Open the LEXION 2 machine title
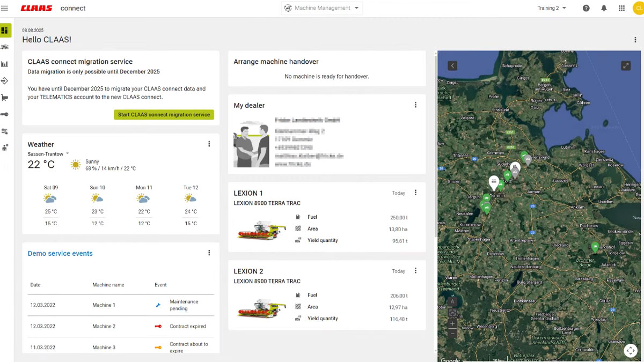 point(248,271)
